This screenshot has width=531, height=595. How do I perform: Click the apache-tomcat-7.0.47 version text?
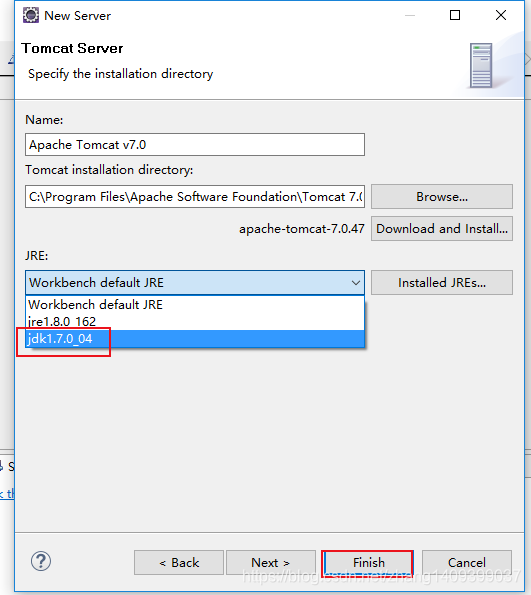pyautogui.click(x=302, y=229)
